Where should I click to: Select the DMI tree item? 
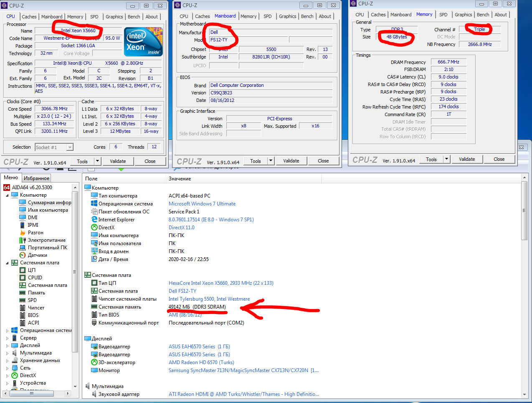click(x=33, y=218)
